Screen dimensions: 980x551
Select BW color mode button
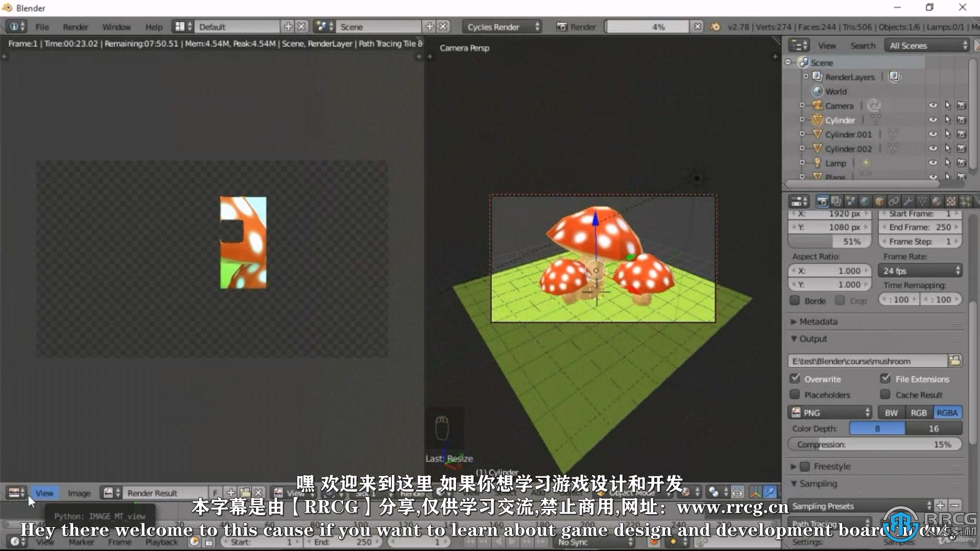tap(891, 412)
